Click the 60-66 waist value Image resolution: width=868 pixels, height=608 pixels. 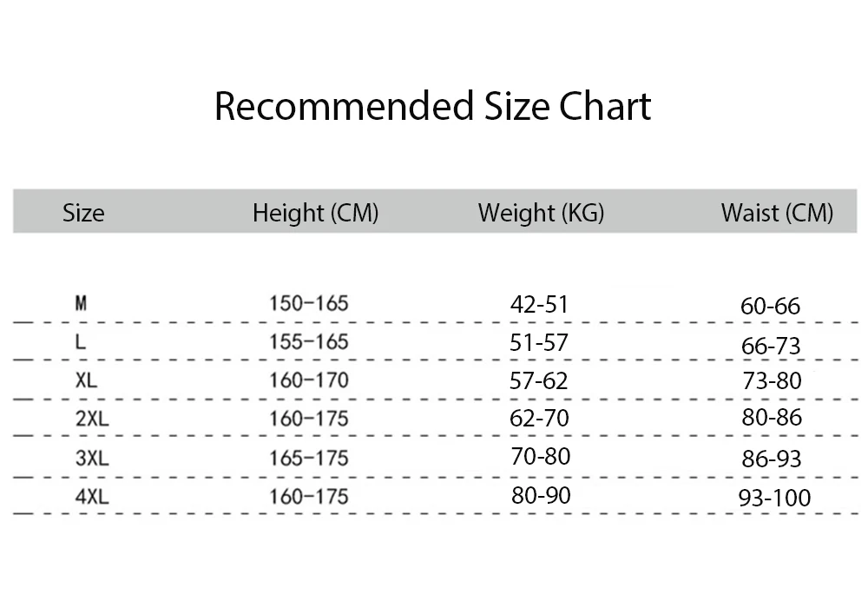771,306
